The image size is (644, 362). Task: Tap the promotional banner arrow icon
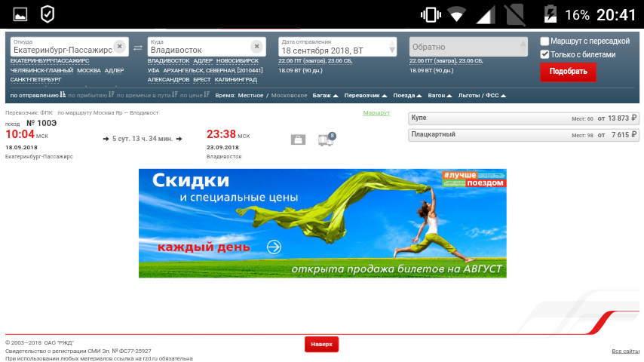click(274, 247)
